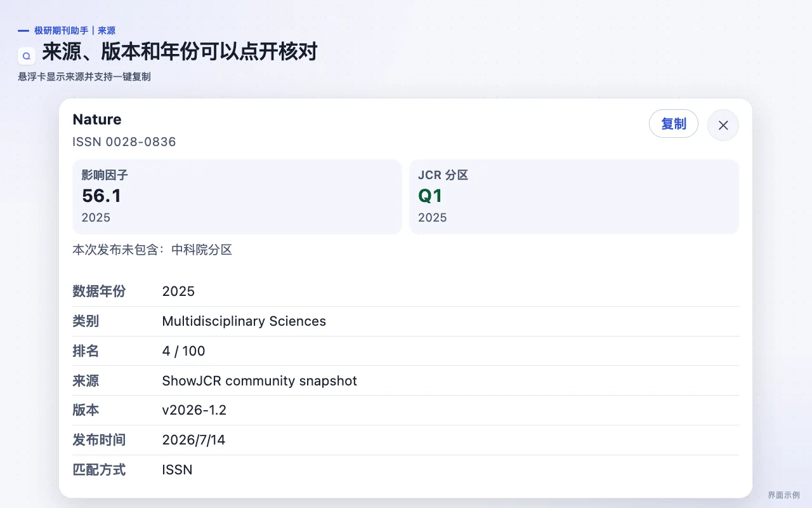
Task: Click the "JCR 分区" label
Action: [443, 175]
